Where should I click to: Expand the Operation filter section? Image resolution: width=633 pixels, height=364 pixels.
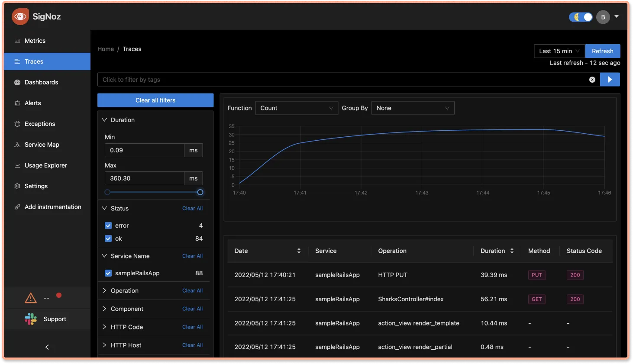(104, 290)
